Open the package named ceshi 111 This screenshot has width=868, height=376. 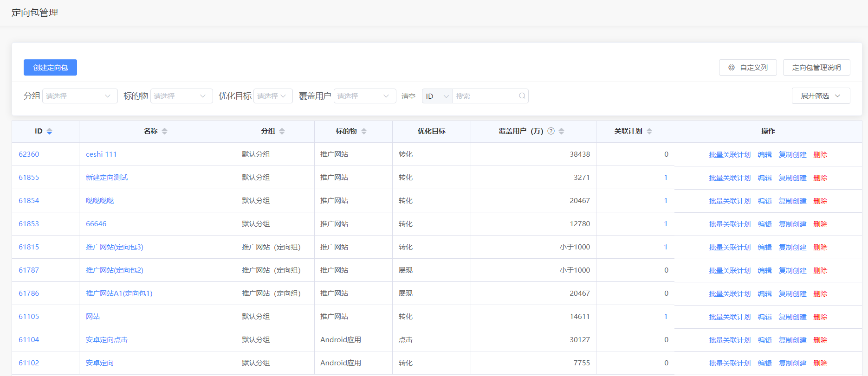click(x=101, y=154)
